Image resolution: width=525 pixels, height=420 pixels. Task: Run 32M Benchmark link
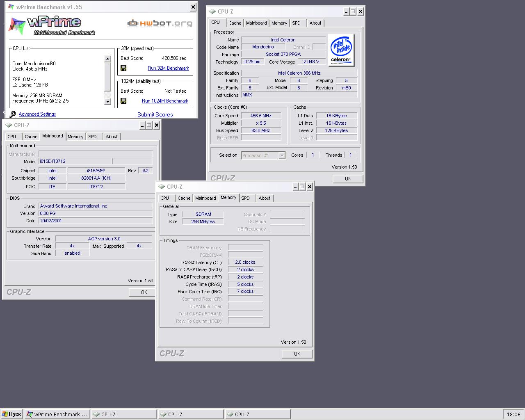point(168,68)
